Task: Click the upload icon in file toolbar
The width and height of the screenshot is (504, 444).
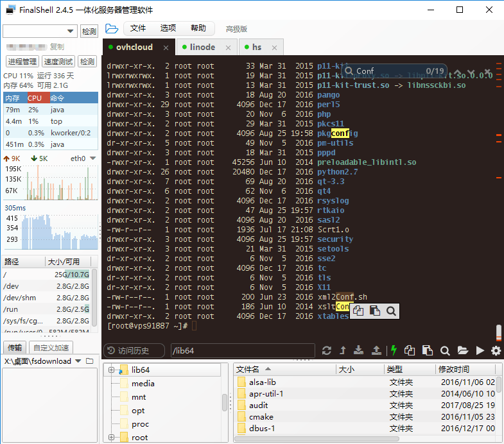Action: 376,350
